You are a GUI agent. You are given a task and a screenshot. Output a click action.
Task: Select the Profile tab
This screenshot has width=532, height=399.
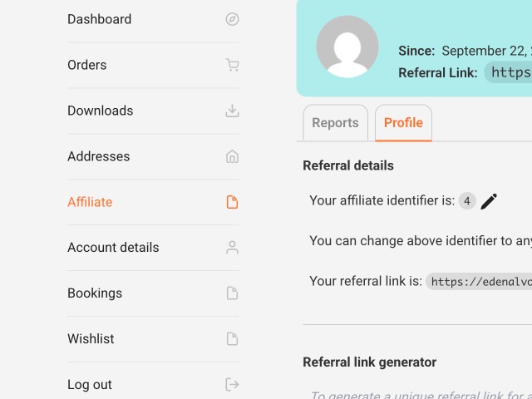point(403,123)
